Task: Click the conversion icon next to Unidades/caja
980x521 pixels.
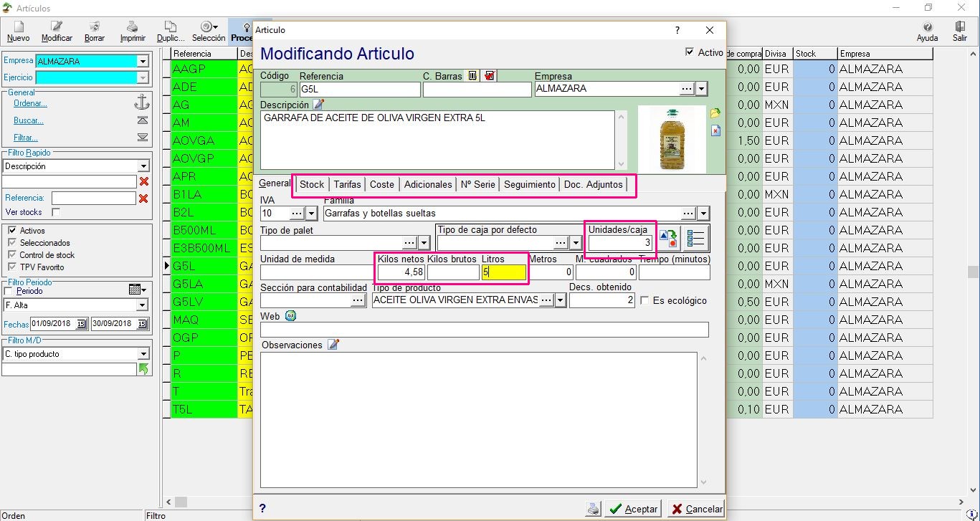Action: [668, 239]
